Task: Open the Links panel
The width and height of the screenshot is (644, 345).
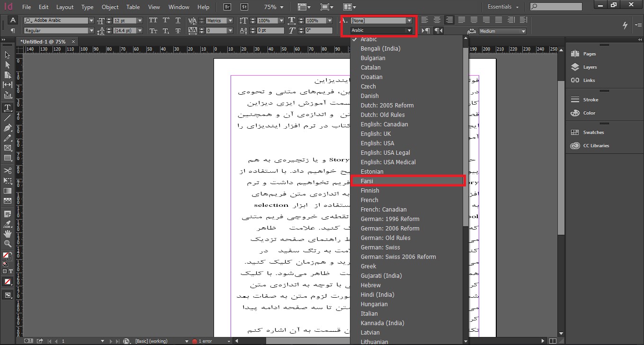Action: coord(589,80)
